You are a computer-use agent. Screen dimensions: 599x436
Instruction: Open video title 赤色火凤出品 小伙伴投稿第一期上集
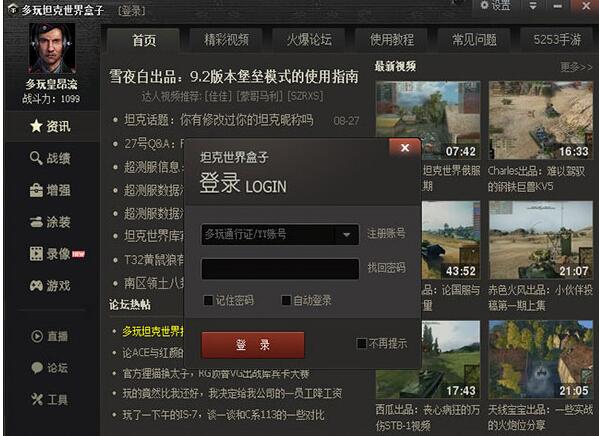tap(540, 298)
